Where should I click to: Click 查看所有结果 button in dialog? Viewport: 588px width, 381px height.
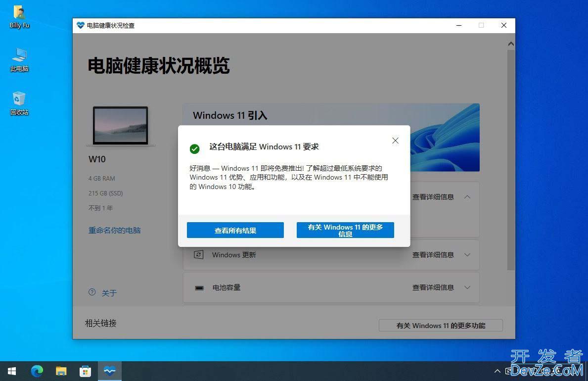pos(235,230)
